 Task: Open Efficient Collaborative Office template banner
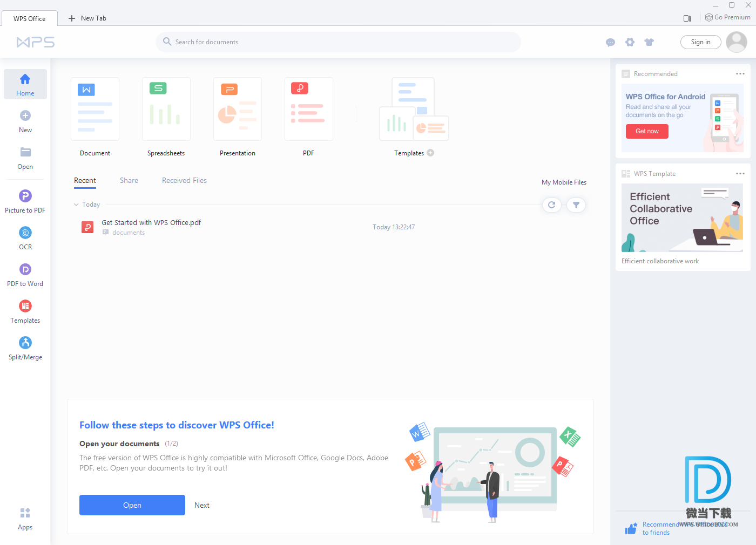(x=682, y=218)
